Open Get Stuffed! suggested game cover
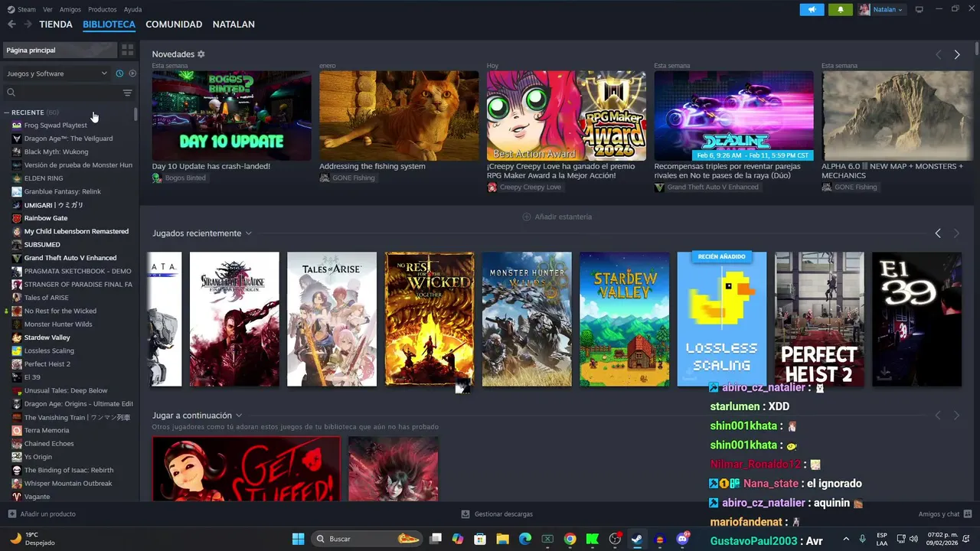 point(247,469)
